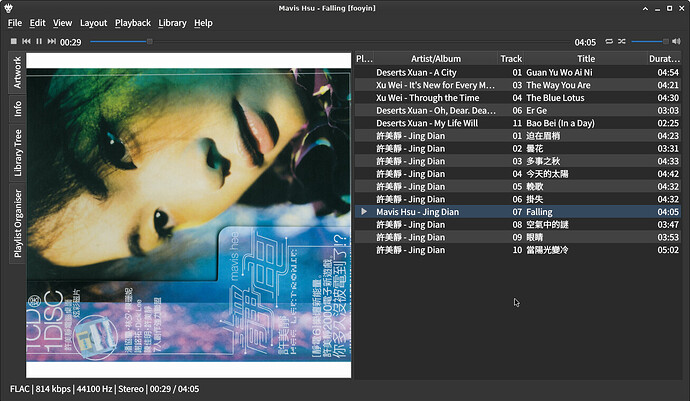This screenshot has width=690, height=401.
Task: Skip to the next track
Action: pos(51,41)
